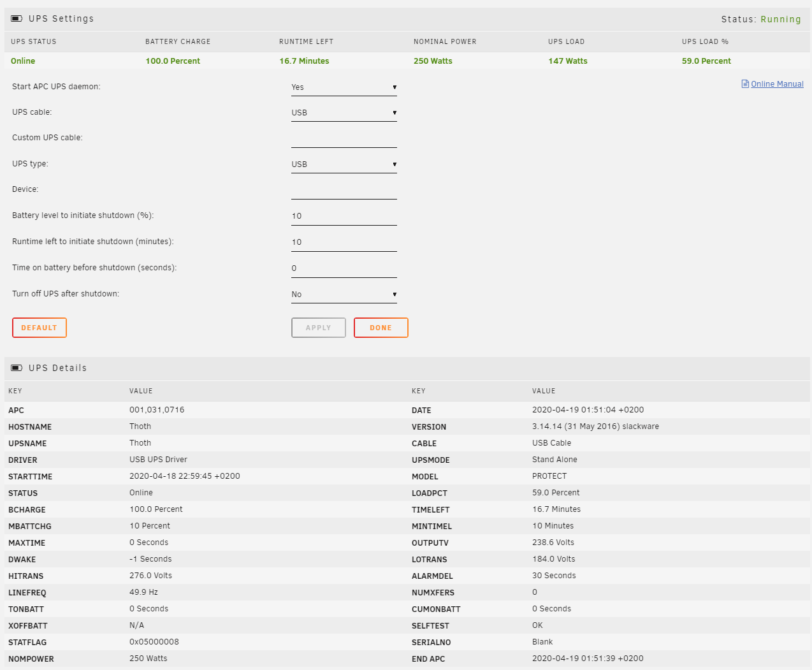This screenshot has height=670, width=812.
Task: Click the LOTRANS value 184.0 Volts
Action: click(553, 559)
